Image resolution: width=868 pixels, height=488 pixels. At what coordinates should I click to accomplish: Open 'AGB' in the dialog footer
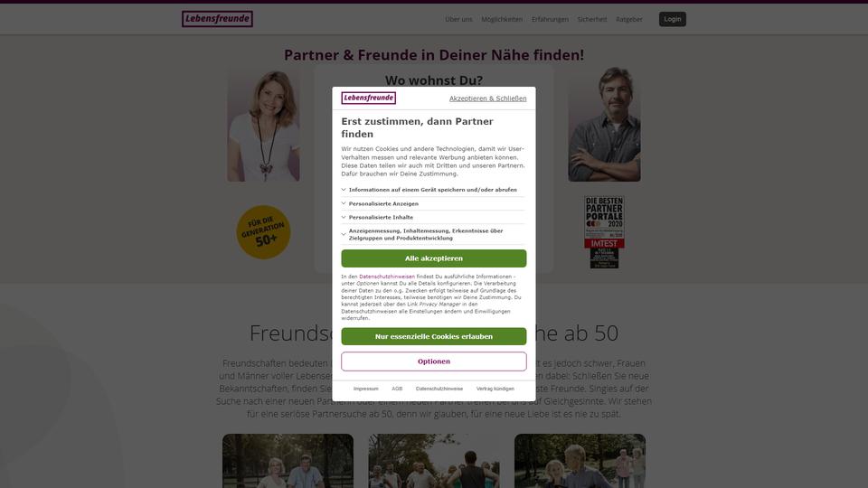pos(397,389)
